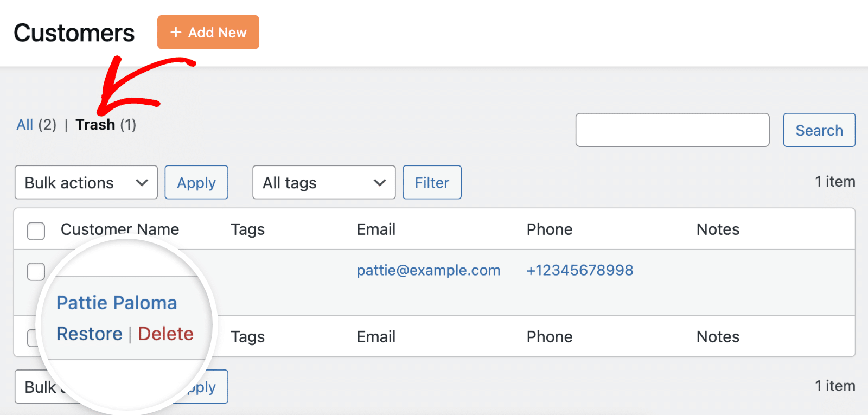The image size is (868, 415).
Task: Focus the customer search text field
Action: tap(672, 130)
